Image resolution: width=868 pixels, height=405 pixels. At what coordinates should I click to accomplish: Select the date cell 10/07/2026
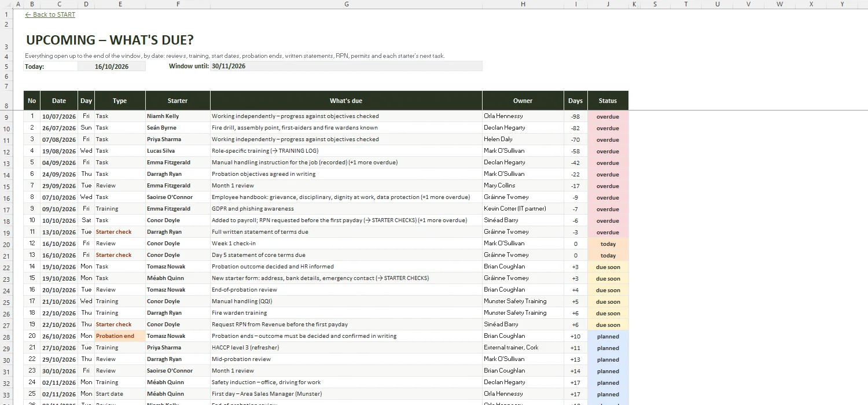[x=59, y=116]
